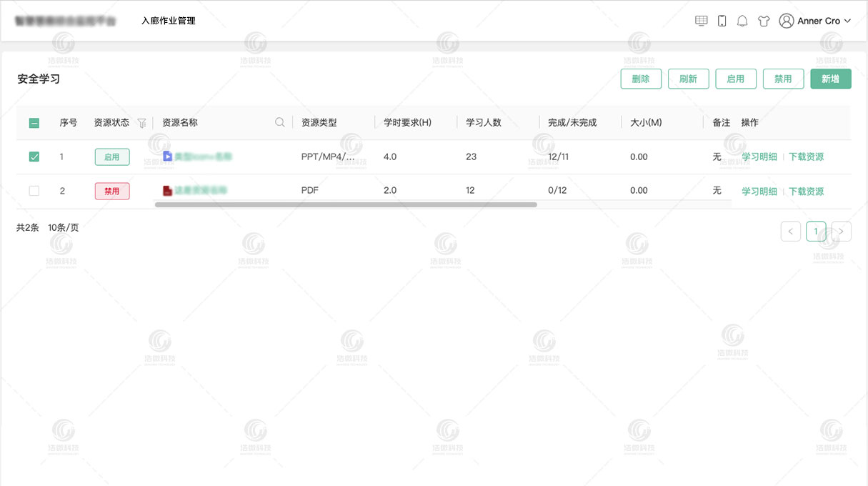The image size is (868, 486).
Task: Expand the Anner Cro account dropdown
Action: tap(848, 21)
